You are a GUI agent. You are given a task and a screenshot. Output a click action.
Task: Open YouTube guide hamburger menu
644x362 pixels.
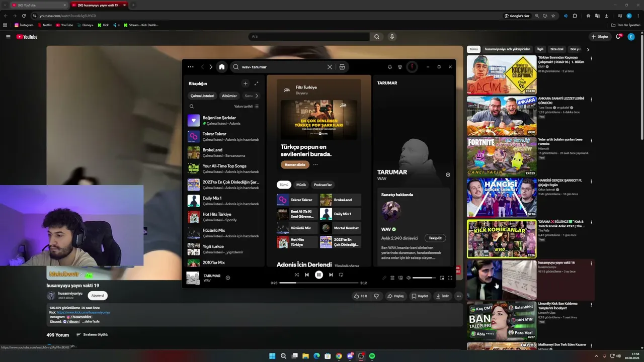pyautogui.click(x=8, y=37)
